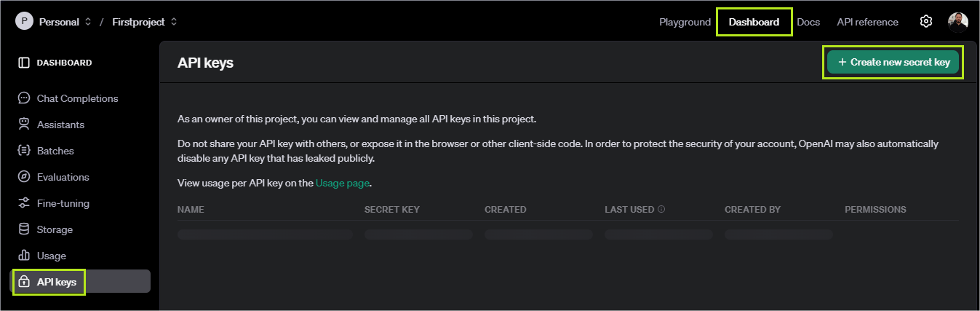Screen dimensions: 980x311
Task: Open the API reference tab
Action: click(867, 22)
